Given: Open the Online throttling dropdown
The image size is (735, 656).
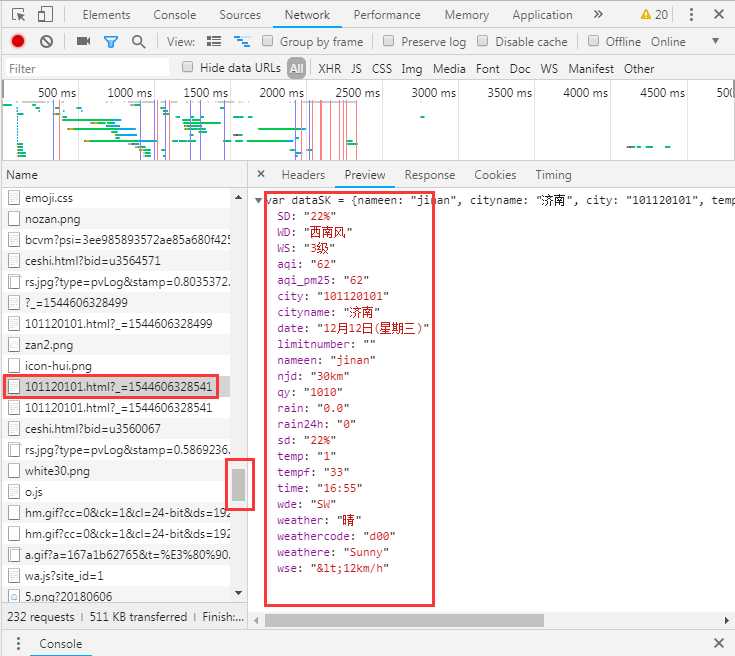Looking at the screenshot, I should click(x=685, y=42).
